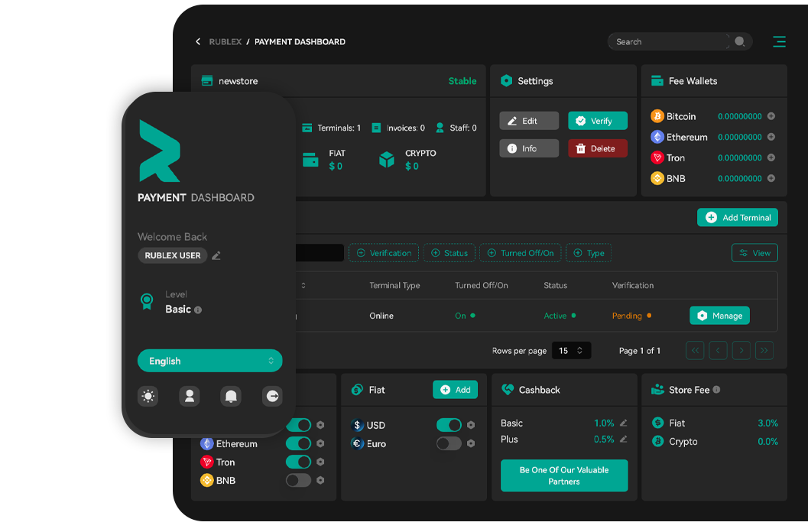Viewport: 808px width, 532px height.
Task: Open settings gear for Tron crypto row
Action: [320, 462]
